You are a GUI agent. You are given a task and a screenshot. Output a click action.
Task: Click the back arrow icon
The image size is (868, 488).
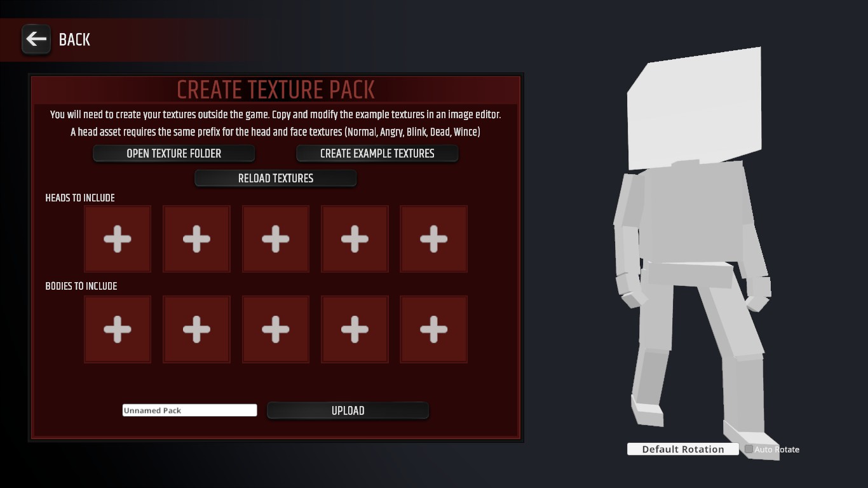36,39
